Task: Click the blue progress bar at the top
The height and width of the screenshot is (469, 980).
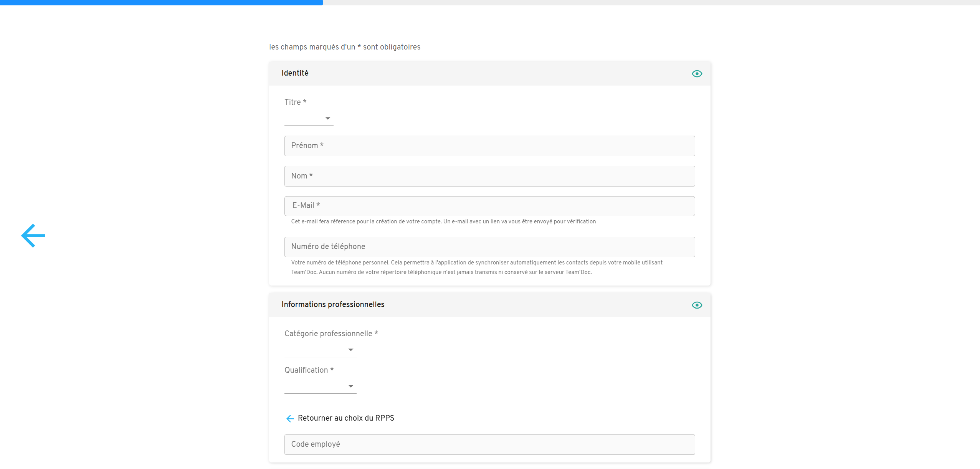Action: point(161,3)
